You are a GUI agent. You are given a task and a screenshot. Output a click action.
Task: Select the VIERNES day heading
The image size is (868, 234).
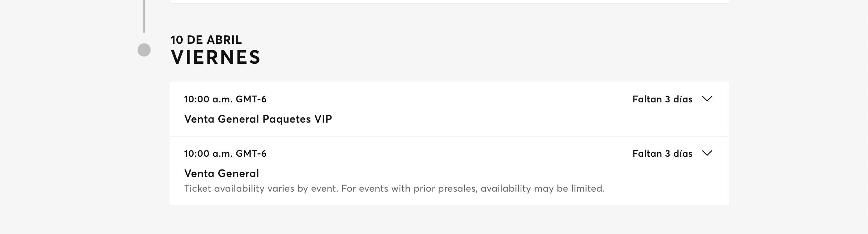[x=216, y=57]
